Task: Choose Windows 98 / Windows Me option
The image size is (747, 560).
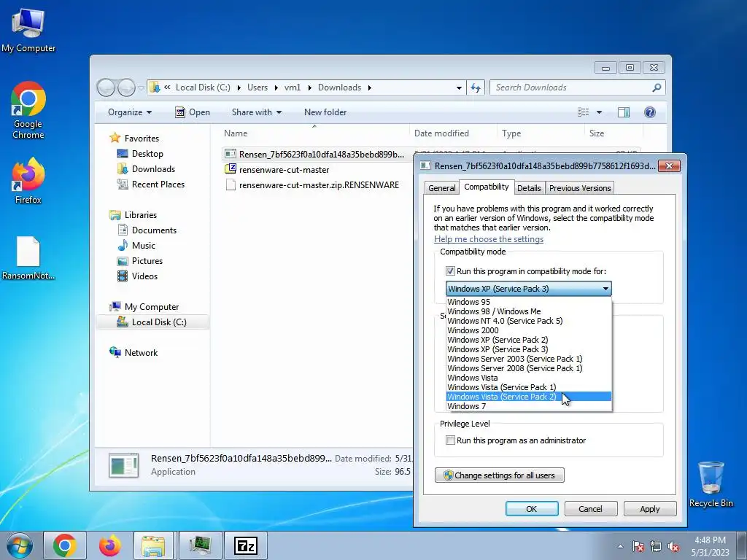Action: click(x=529, y=311)
